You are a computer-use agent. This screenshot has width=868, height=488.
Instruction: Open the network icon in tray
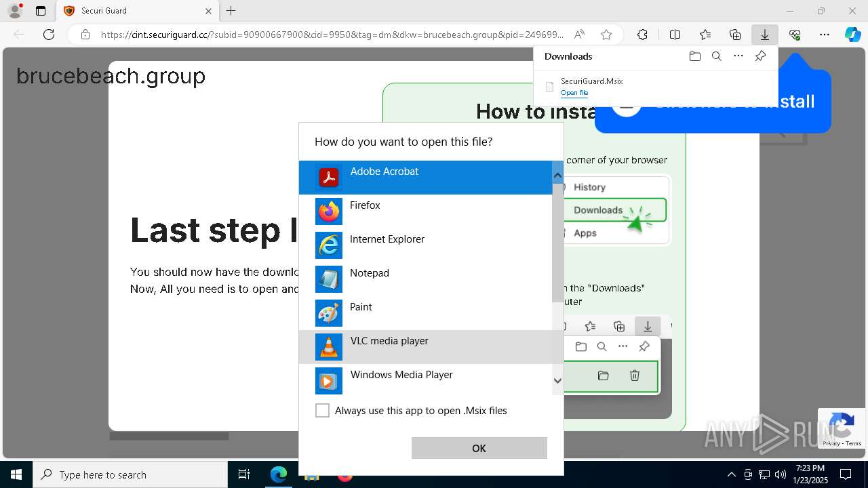[764, 474]
